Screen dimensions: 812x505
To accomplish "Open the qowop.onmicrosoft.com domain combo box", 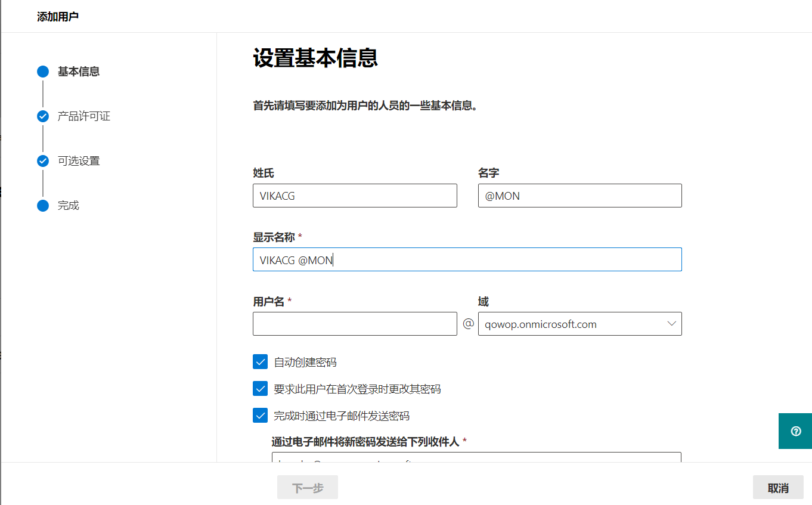I will coord(572,324).
